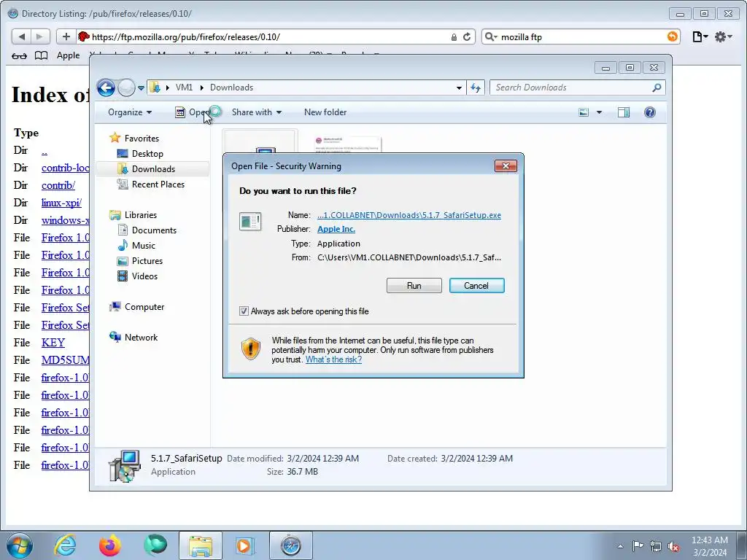This screenshot has width=747, height=560.
Task: Go back in Explorer window
Action: 106,87
